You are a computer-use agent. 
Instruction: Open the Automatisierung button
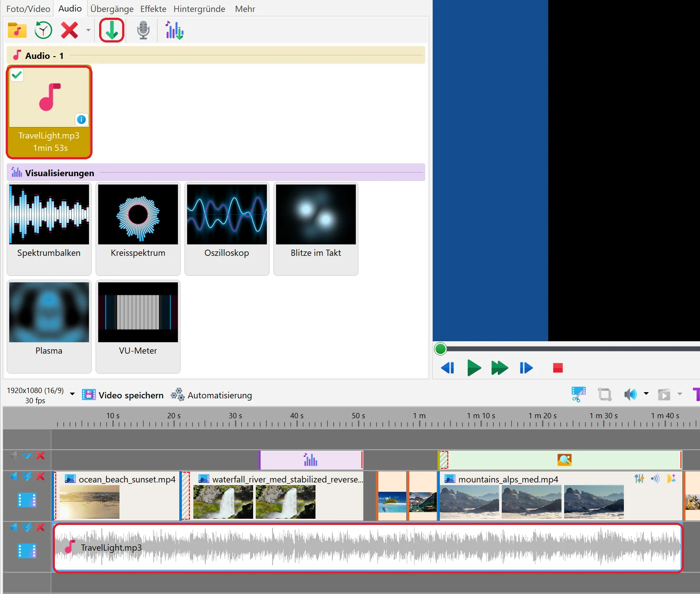(x=212, y=395)
